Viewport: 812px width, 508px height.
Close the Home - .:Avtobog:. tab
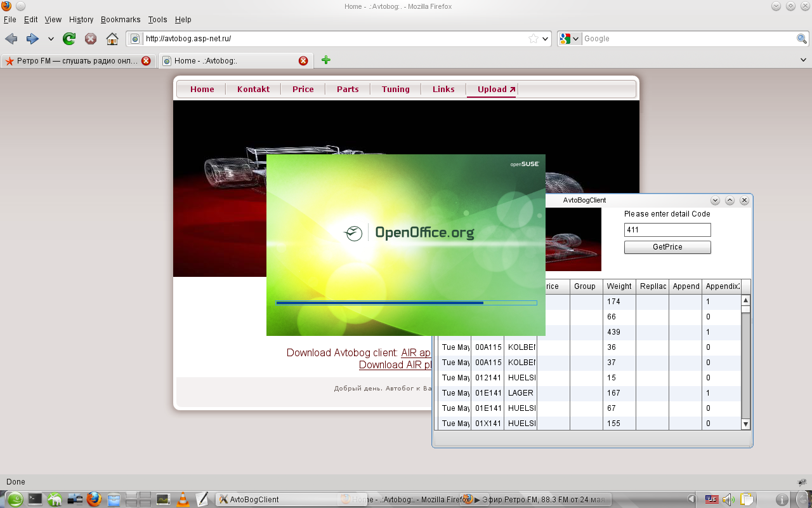pyautogui.click(x=303, y=61)
